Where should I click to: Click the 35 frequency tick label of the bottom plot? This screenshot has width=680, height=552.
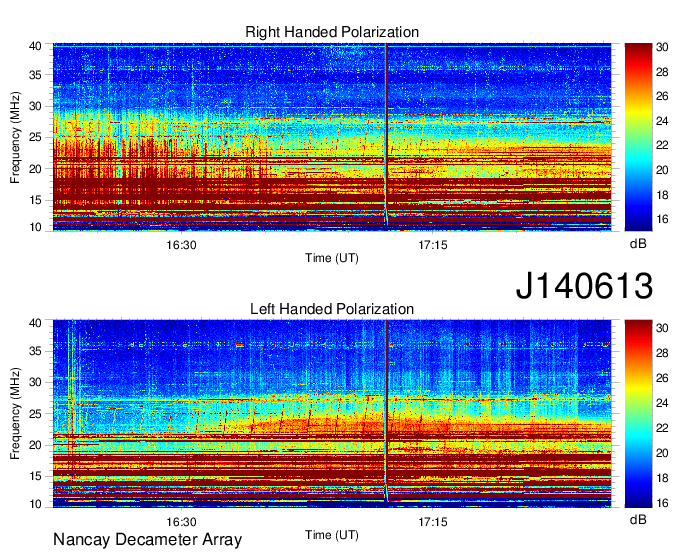36,351
